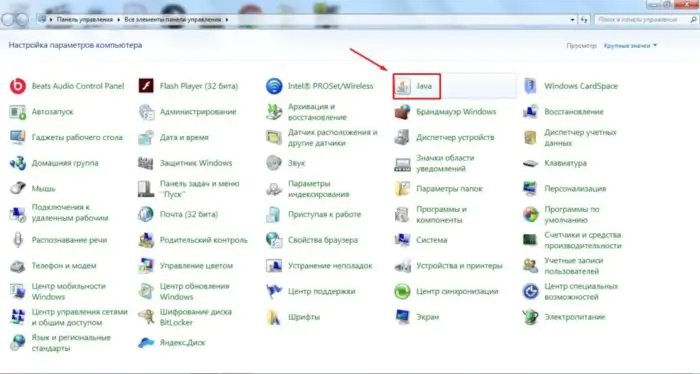The height and width of the screenshot is (374, 700).
Task: Open Панель задач и меню Пуск link
Action: (x=199, y=189)
